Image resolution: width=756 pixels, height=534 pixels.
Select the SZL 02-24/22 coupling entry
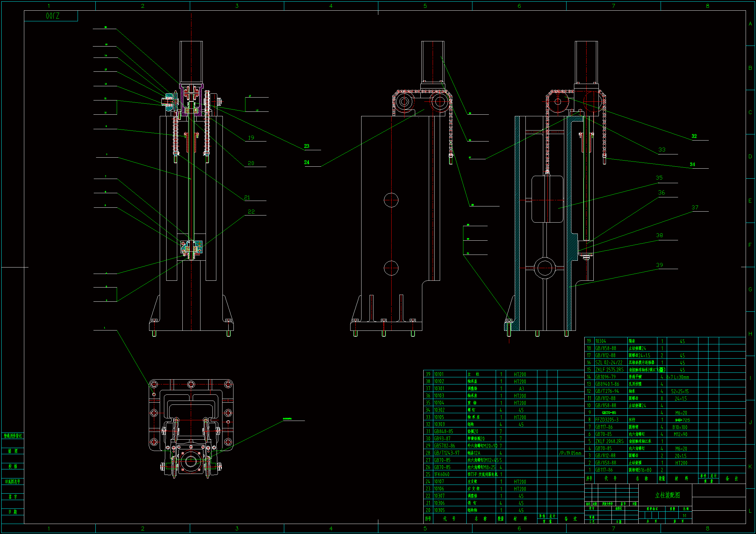click(x=609, y=362)
